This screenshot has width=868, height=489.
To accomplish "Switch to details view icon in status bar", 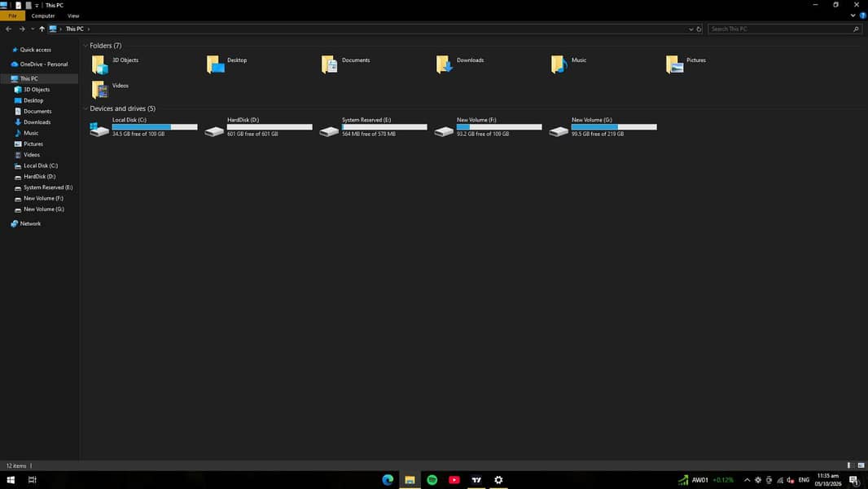I will point(850,465).
